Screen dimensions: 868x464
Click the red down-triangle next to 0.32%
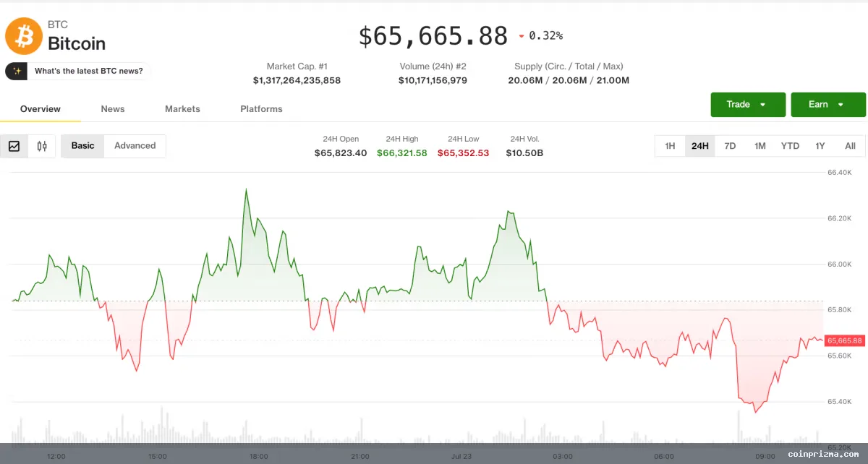[x=522, y=36]
